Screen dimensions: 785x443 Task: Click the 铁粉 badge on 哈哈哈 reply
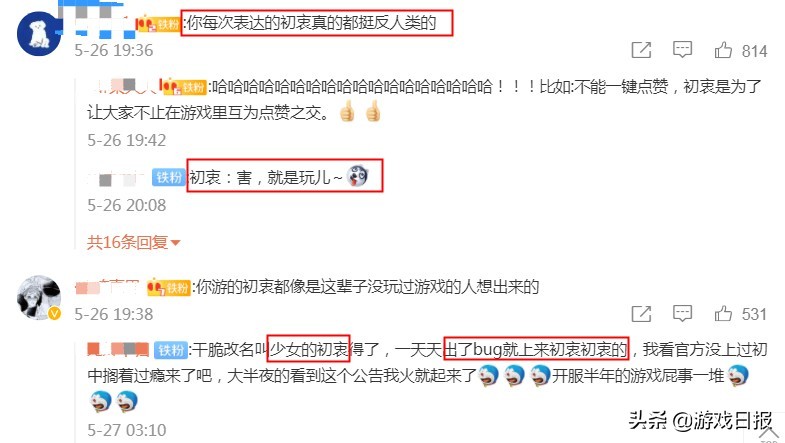183,87
